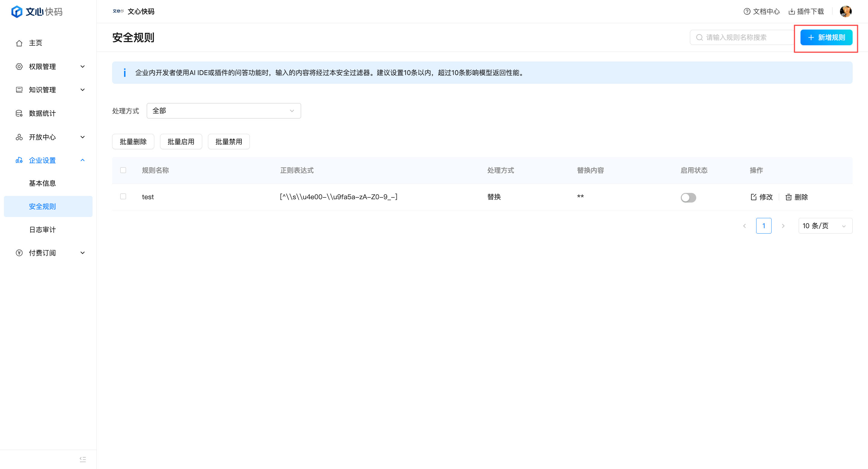Open 文档中心 help icon link
Viewport: 868px width, 469px height.
[x=747, y=11]
